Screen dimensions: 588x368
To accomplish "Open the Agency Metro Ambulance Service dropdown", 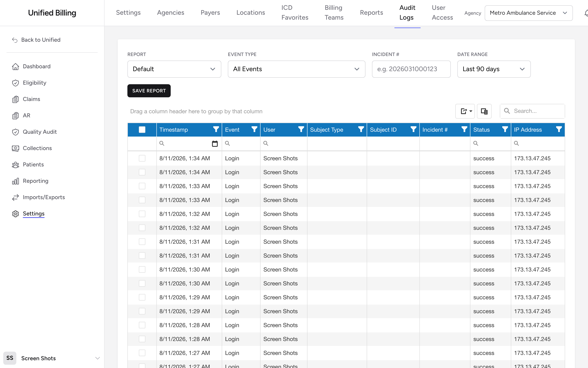I will pyautogui.click(x=528, y=13).
